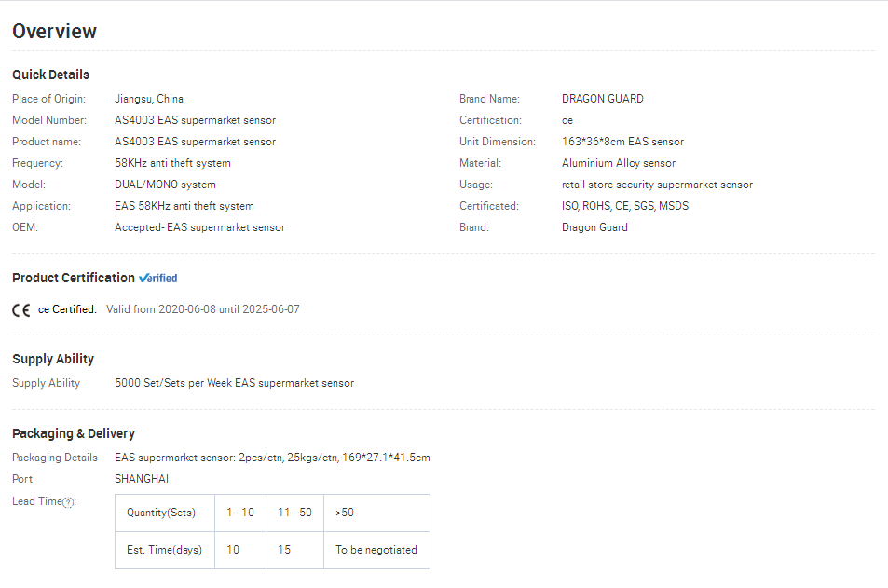Image resolution: width=888 pixels, height=588 pixels.
Task: Select the Overview page heading
Action: pyautogui.click(x=54, y=31)
